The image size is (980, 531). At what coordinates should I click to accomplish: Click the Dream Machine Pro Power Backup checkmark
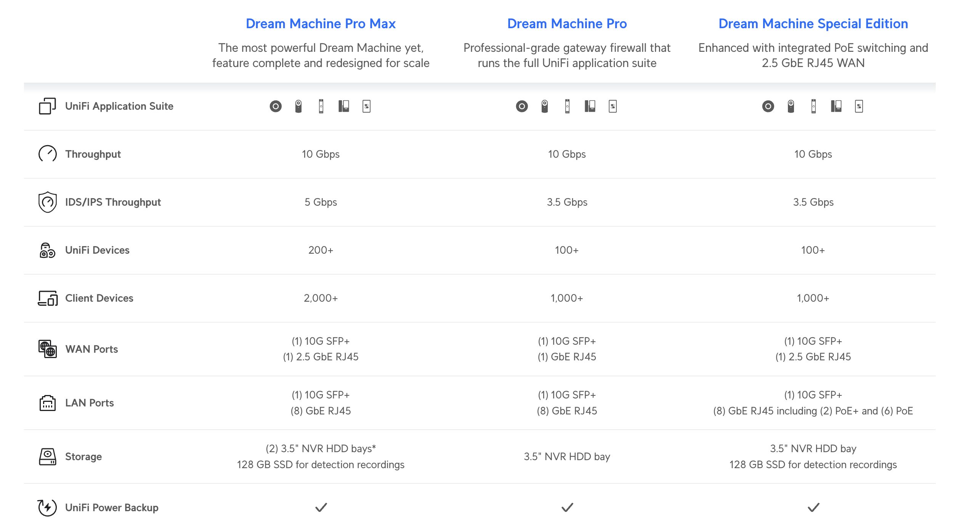pyautogui.click(x=567, y=507)
